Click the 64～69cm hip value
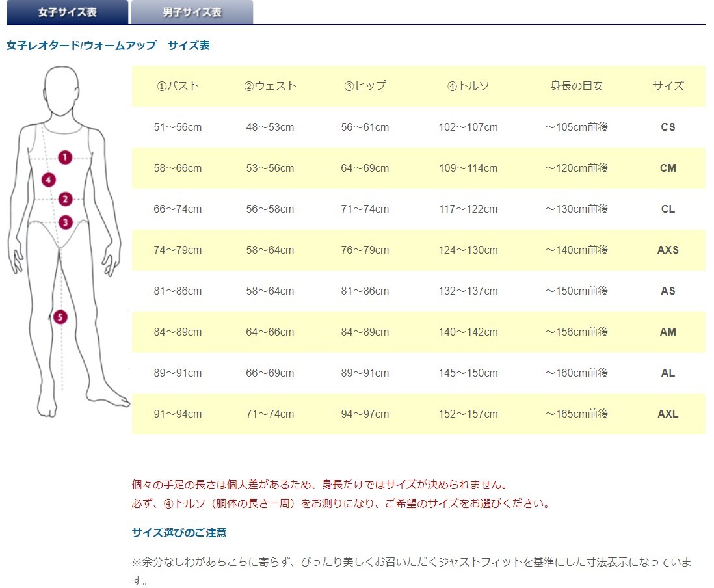The width and height of the screenshot is (714, 588). click(x=365, y=168)
